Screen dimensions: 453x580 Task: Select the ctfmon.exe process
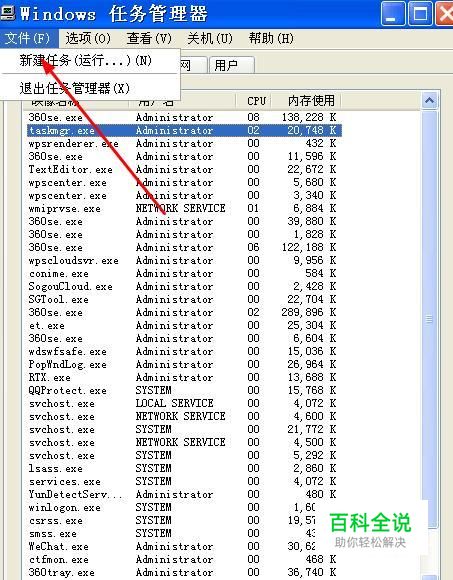click(x=58, y=559)
